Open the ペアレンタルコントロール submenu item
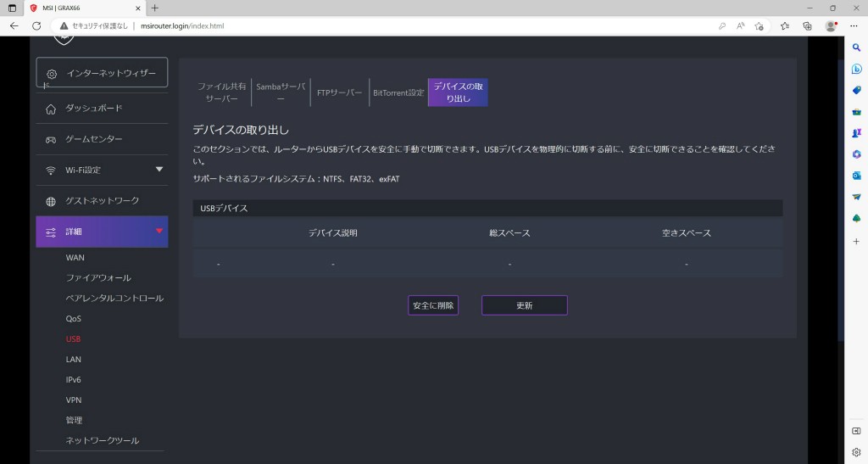 click(114, 299)
